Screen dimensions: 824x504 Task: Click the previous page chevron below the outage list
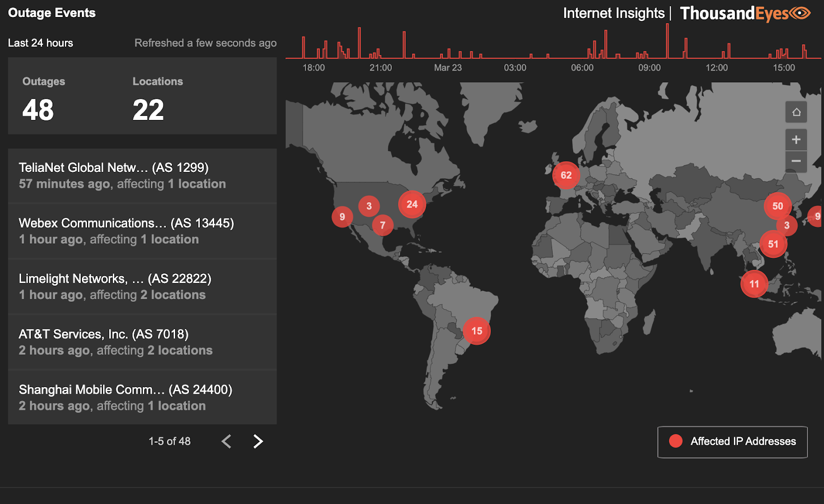pos(226,441)
